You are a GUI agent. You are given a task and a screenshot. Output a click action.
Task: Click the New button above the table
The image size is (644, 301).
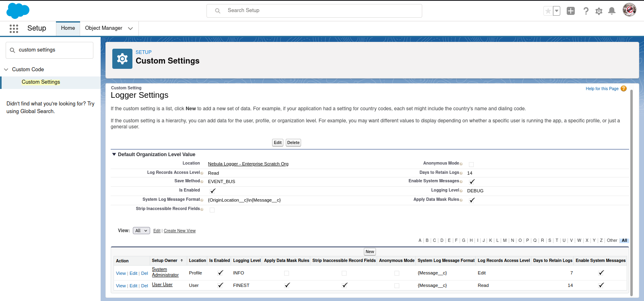coord(370,252)
